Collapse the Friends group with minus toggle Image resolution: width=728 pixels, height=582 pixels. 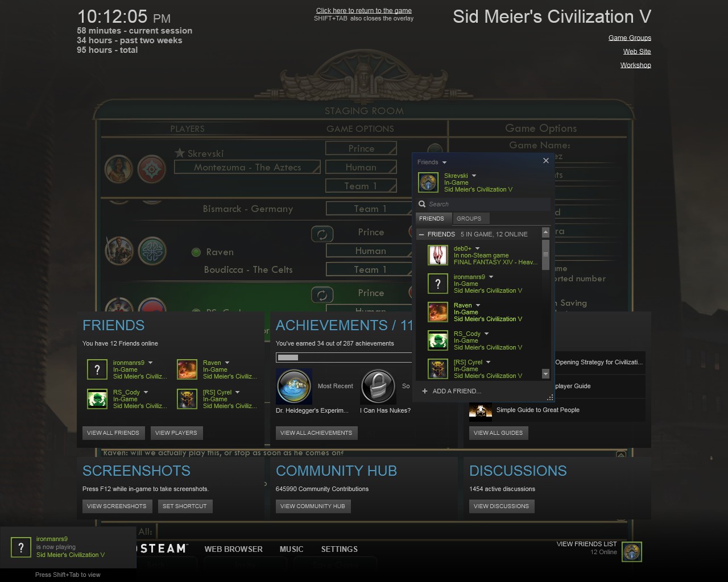[x=421, y=234]
